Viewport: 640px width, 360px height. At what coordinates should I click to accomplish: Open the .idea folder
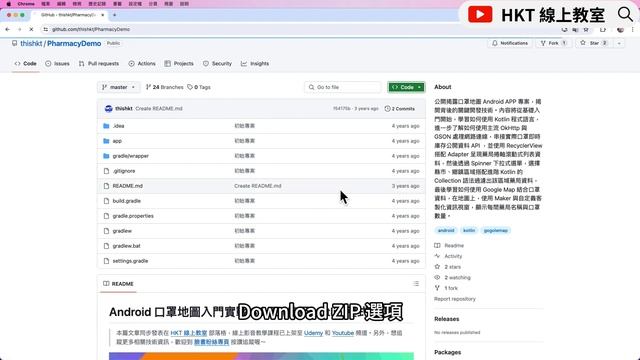coord(118,126)
